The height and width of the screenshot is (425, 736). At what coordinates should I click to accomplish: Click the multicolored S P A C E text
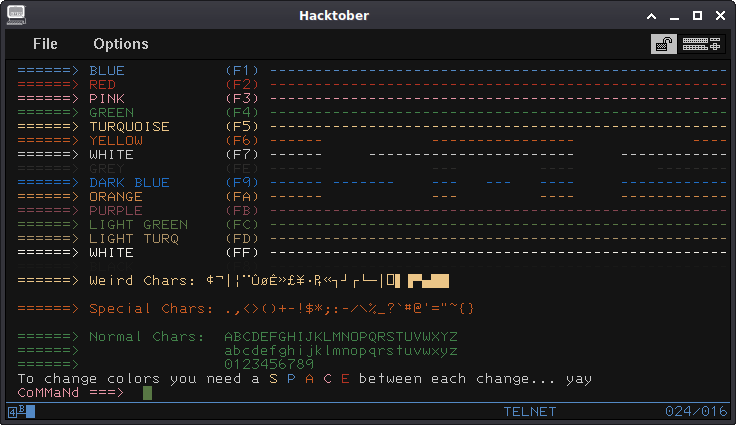click(x=309, y=379)
